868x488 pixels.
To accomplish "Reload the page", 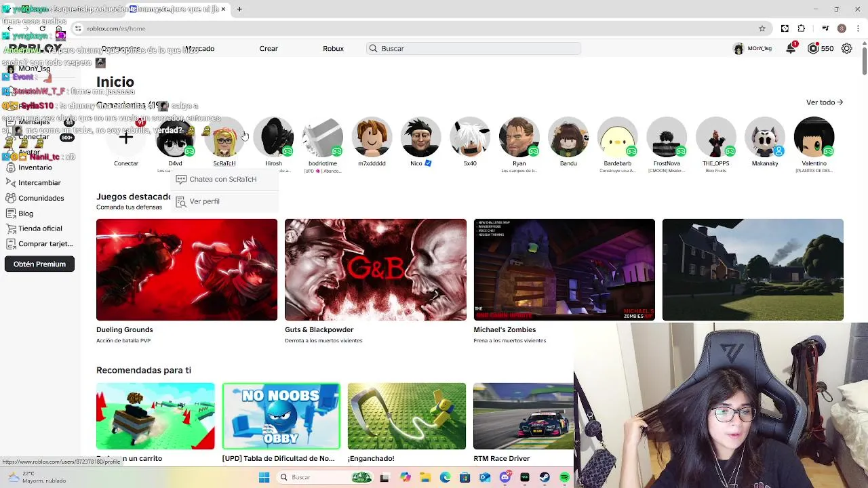I will (x=42, y=28).
